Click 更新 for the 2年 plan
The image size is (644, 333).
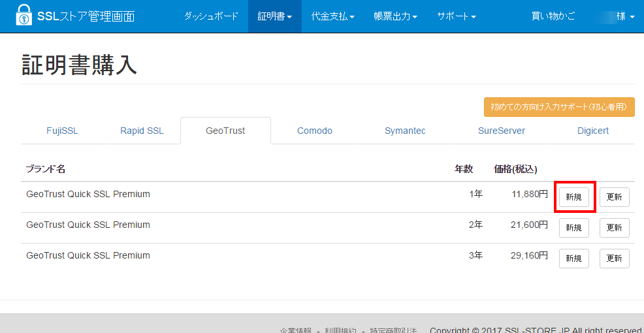click(615, 228)
